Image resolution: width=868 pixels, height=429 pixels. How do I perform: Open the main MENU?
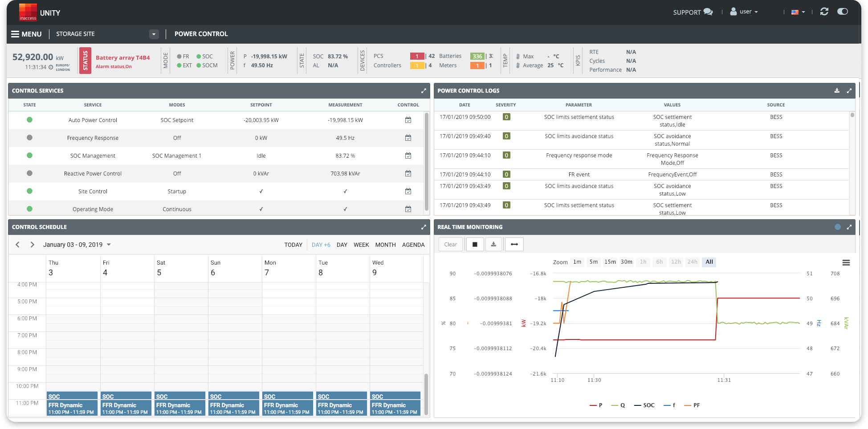click(x=26, y=34)
